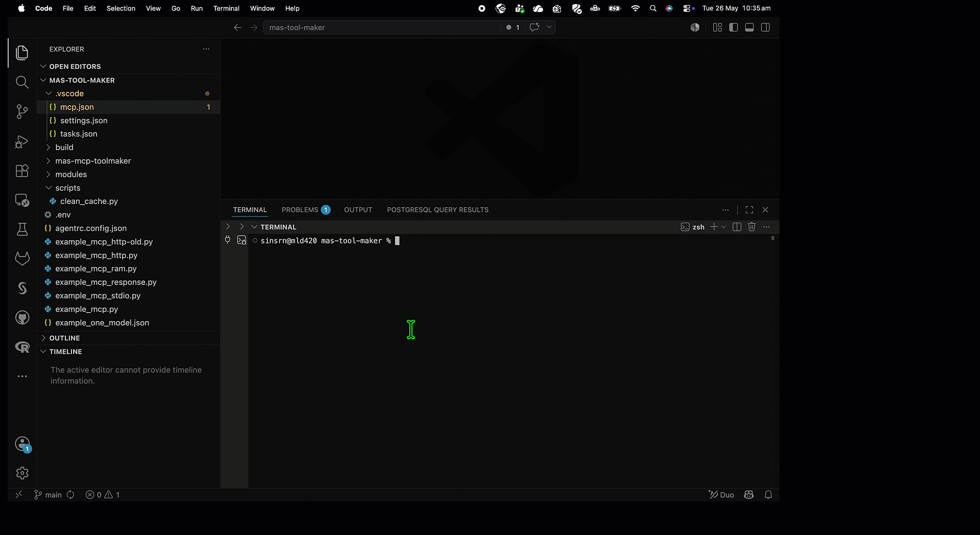Switch to the OUTPUT tab
Viewport: 980px width, 535px height.
pyautogui.click(x=358, y=210)
